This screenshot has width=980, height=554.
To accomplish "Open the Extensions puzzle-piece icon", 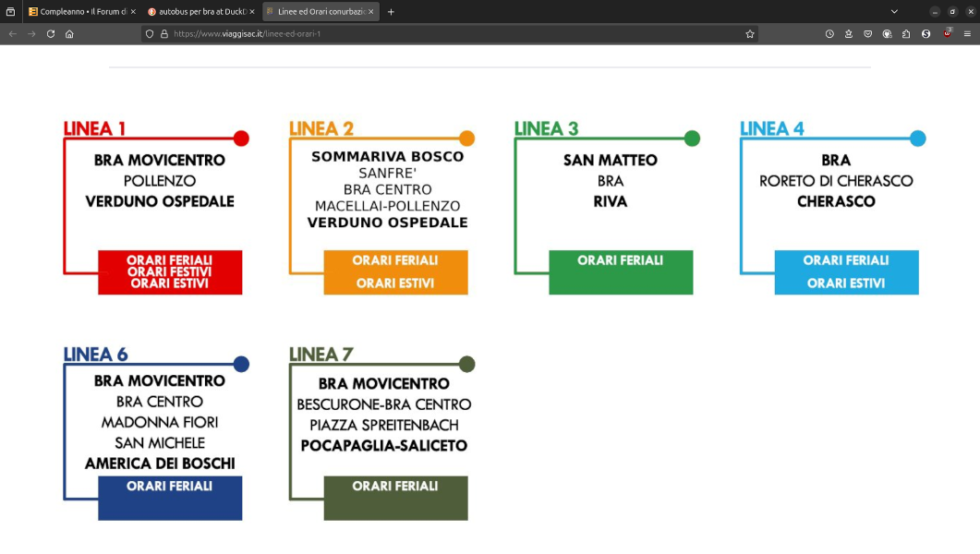I will tap(906, 33).
